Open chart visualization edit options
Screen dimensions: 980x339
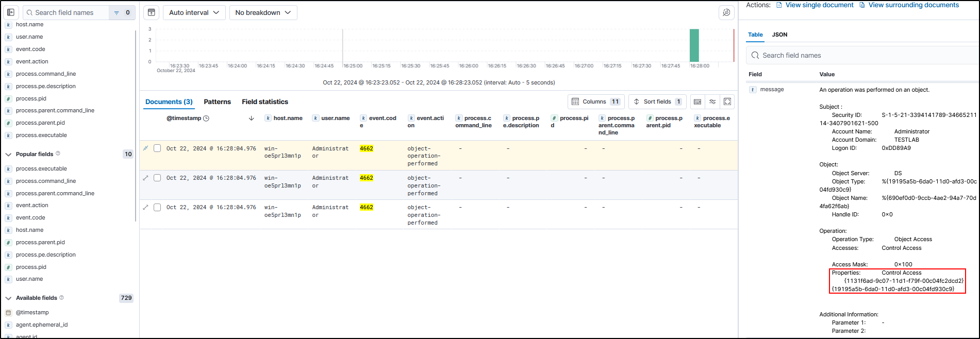[x=726, y=12]
